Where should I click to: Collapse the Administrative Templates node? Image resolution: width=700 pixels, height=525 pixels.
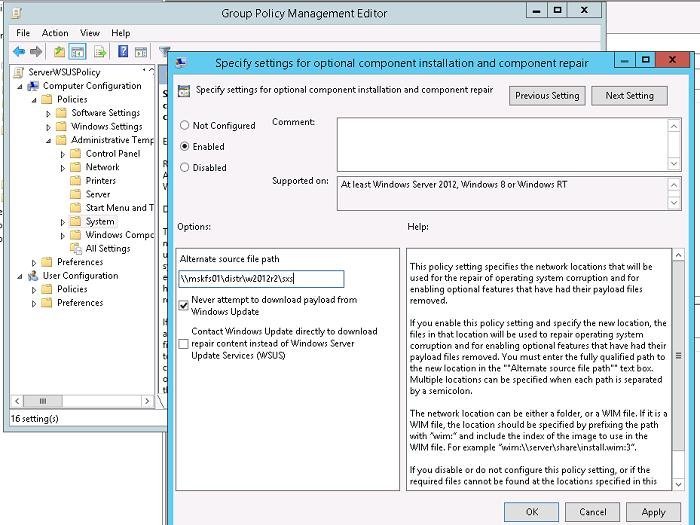[48, 141]
